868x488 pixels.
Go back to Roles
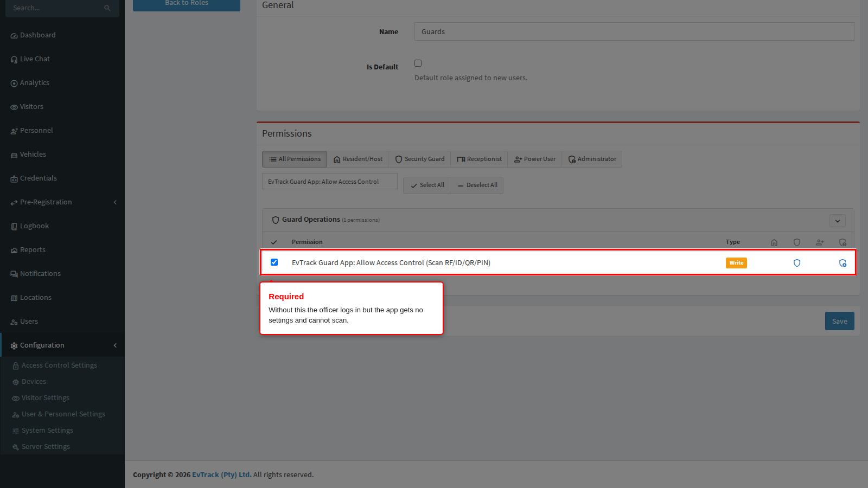pos(187,4)
